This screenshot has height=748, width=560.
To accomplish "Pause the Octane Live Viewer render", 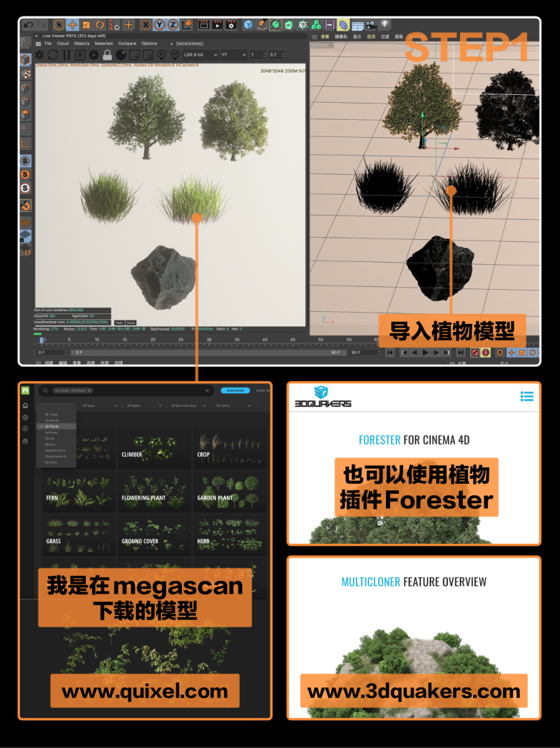I will point(66,55).
